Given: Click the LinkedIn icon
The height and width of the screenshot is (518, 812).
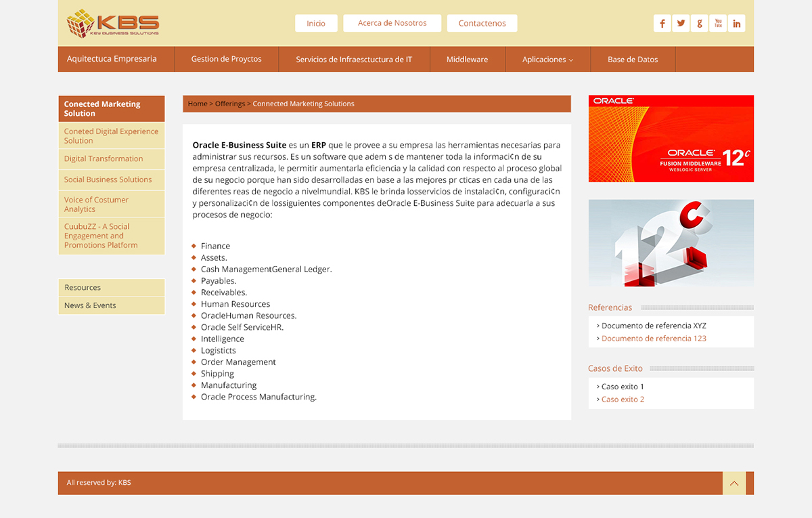Looking at the screenshot, I should [x=736, y=22].
